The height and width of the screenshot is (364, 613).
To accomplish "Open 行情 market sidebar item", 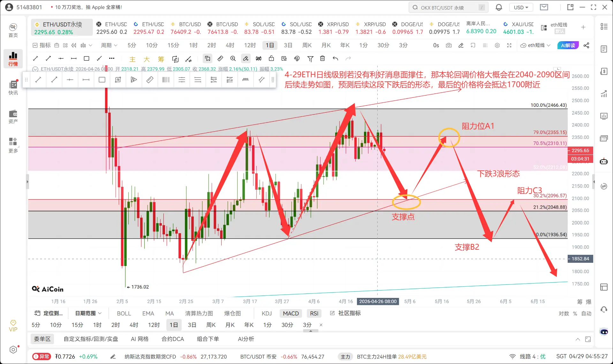I will (13, 59).
